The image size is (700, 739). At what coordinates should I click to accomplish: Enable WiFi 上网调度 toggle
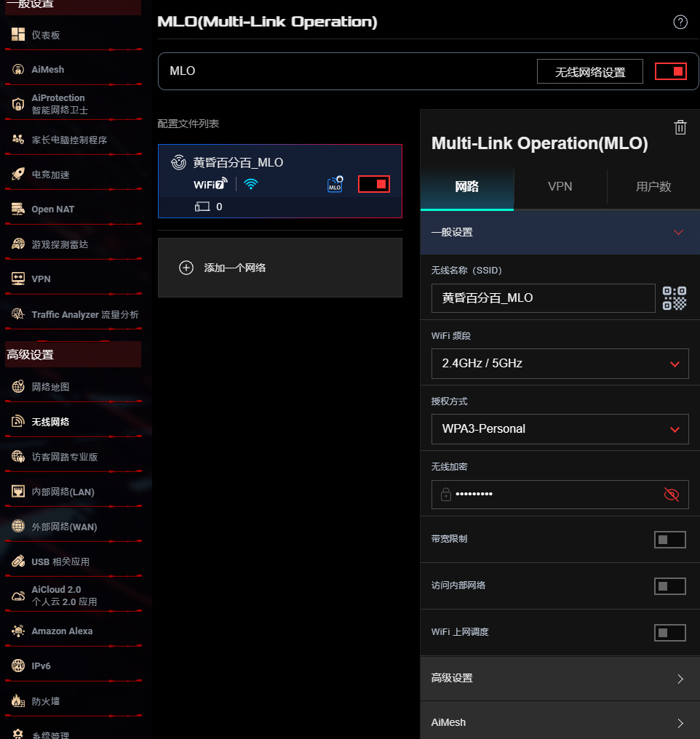coord(670,633)
